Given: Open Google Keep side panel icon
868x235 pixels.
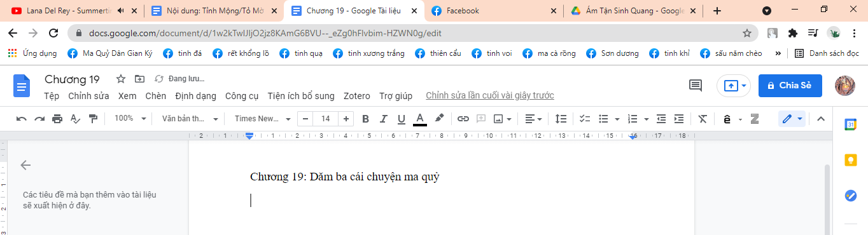Looking at the screenshot, I should coord(850,160).
